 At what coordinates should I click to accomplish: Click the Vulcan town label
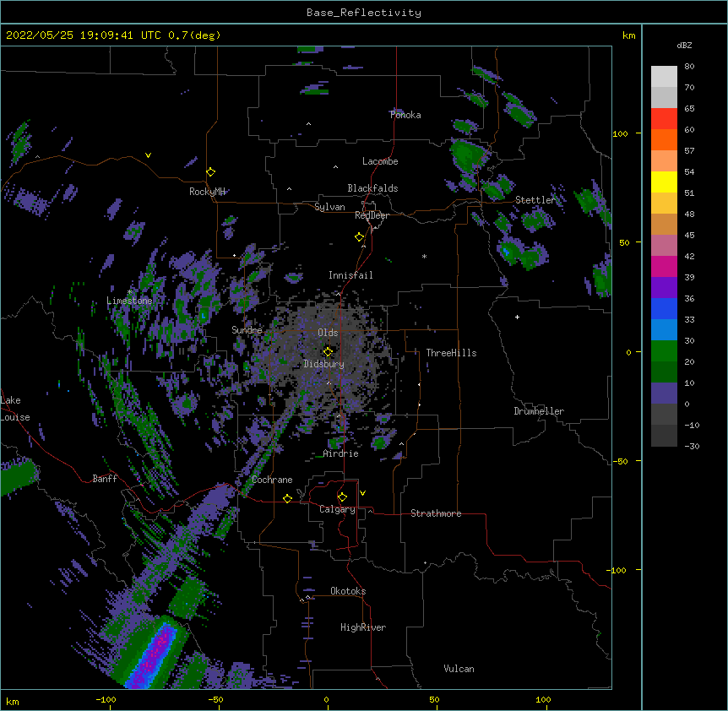459,669
